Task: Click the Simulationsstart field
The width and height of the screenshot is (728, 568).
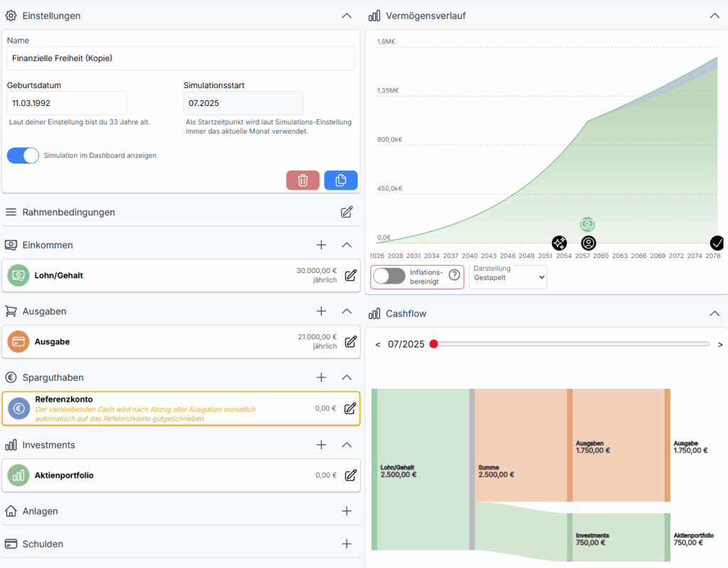Action: 243,103
